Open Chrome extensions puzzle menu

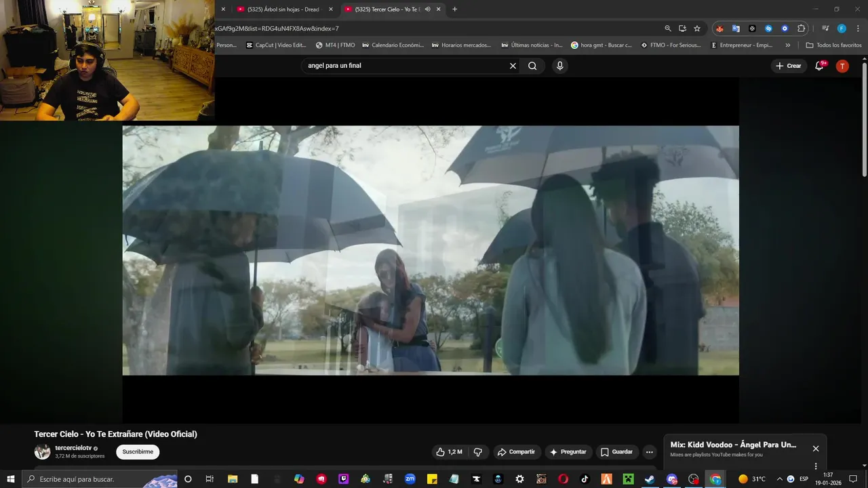click(801, 28)
